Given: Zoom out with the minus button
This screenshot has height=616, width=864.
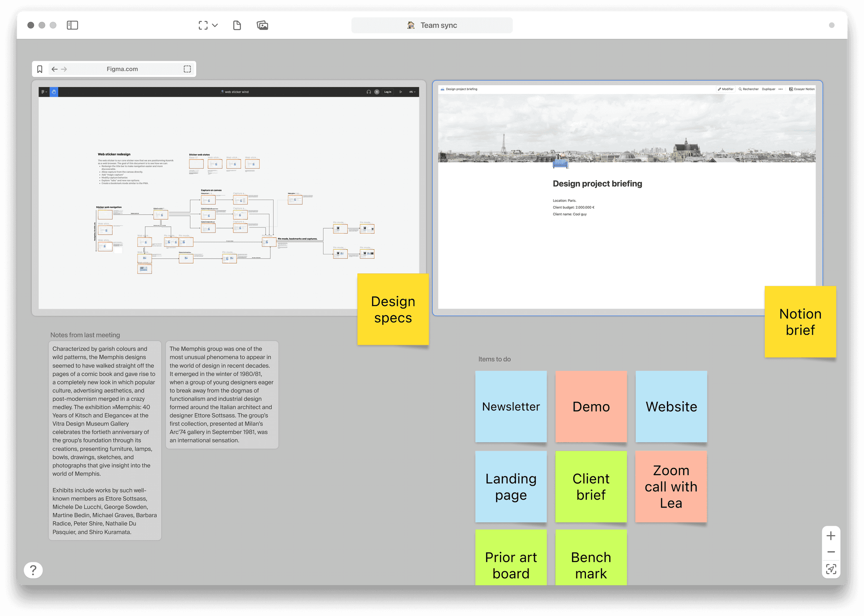Looking at the screenshot, I should (x=831, y=552).
